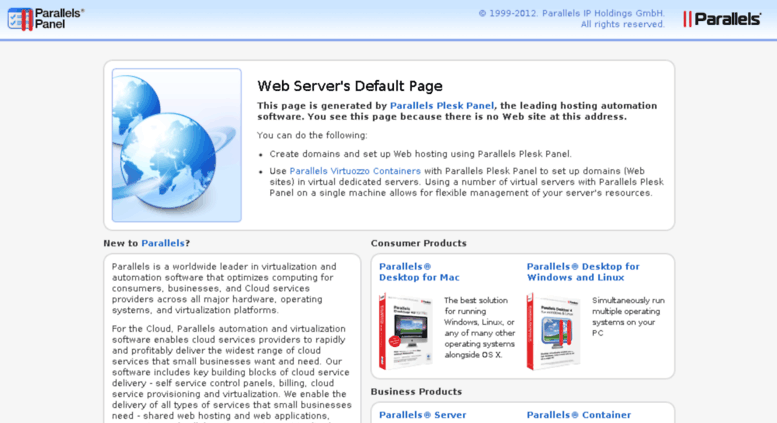Click the 'Web Server's Default Page' heading
This screenshot has height=423, width=777.
[x=349, y=86]
